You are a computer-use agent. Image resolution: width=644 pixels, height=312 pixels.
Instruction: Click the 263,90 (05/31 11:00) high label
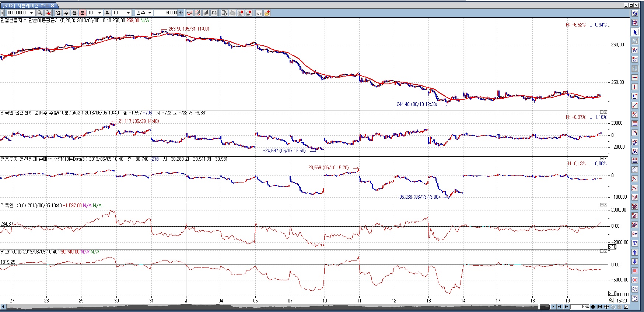(x=189, y=29)
